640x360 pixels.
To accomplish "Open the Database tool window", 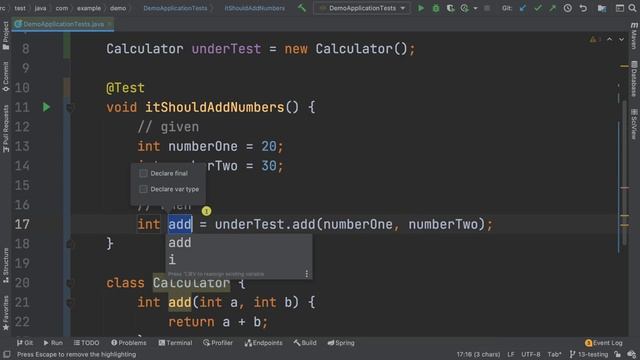I will click(634, 79).
